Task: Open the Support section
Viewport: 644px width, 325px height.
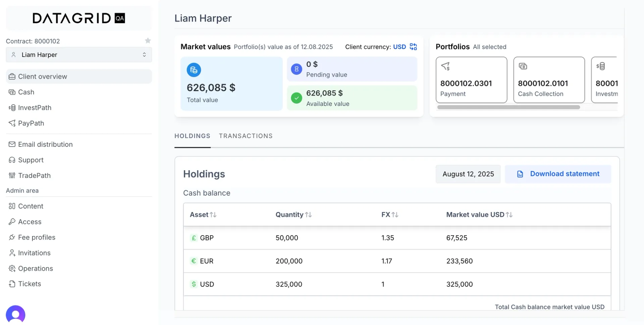Action: click(31, 160)
